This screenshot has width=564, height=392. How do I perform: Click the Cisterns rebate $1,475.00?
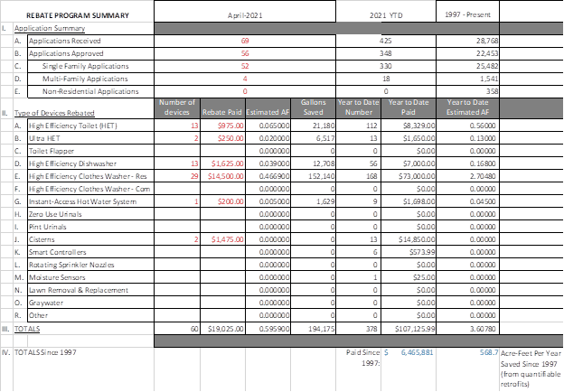pos(228,239)
